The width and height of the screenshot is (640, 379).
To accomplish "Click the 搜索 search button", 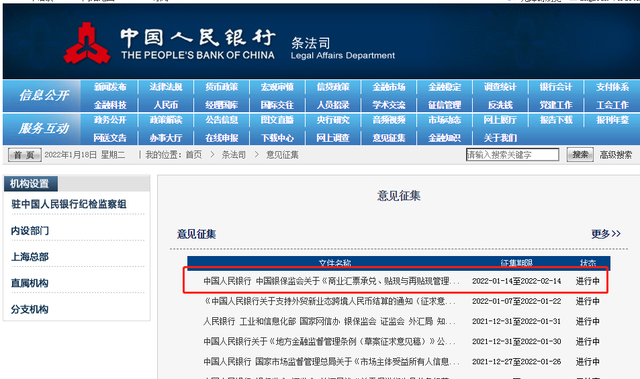I will click(x=580, y=155).
